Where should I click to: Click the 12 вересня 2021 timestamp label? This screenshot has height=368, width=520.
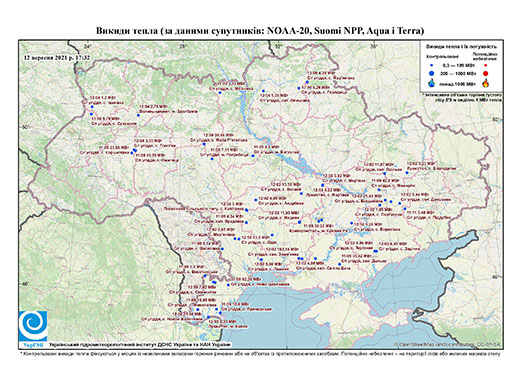click(57, 57)
